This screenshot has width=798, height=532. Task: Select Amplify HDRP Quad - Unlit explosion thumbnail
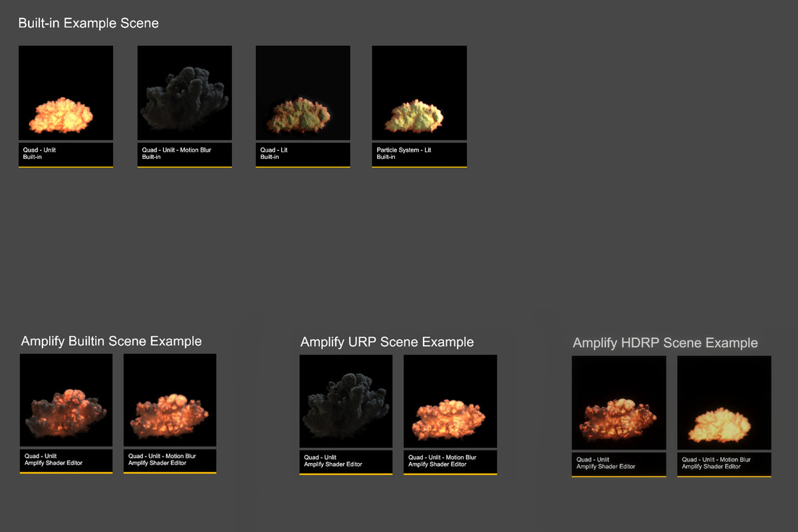[618, 403]
